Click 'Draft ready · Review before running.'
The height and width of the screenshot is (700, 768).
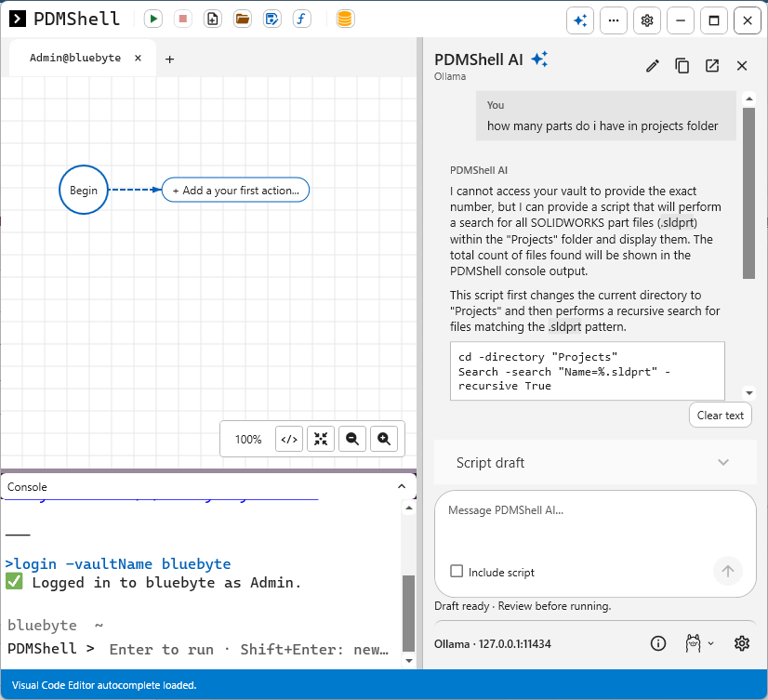coord(523,606)
